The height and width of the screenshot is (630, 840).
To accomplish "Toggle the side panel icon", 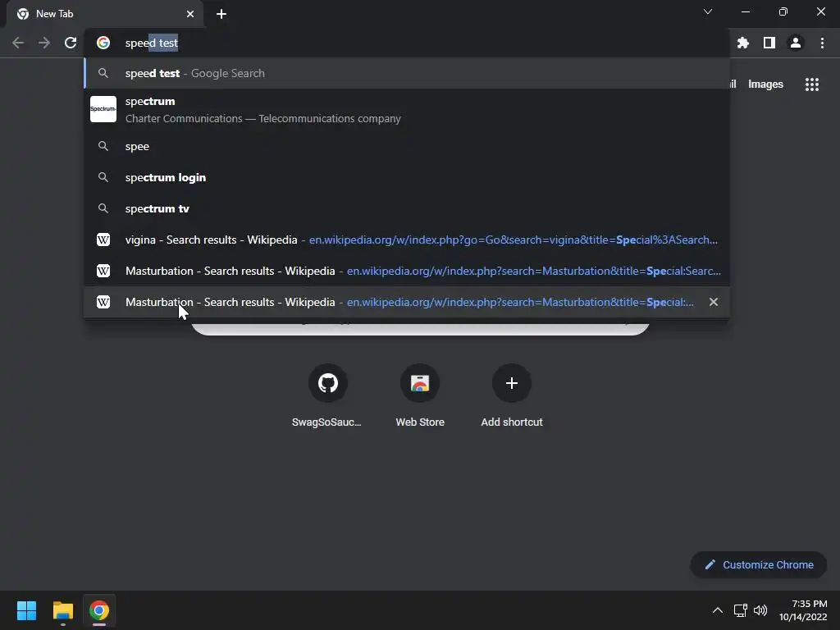I will pos(769,43).
